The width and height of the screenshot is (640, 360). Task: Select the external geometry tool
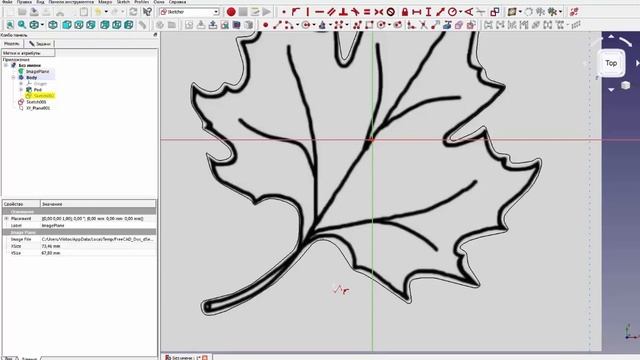447,25
